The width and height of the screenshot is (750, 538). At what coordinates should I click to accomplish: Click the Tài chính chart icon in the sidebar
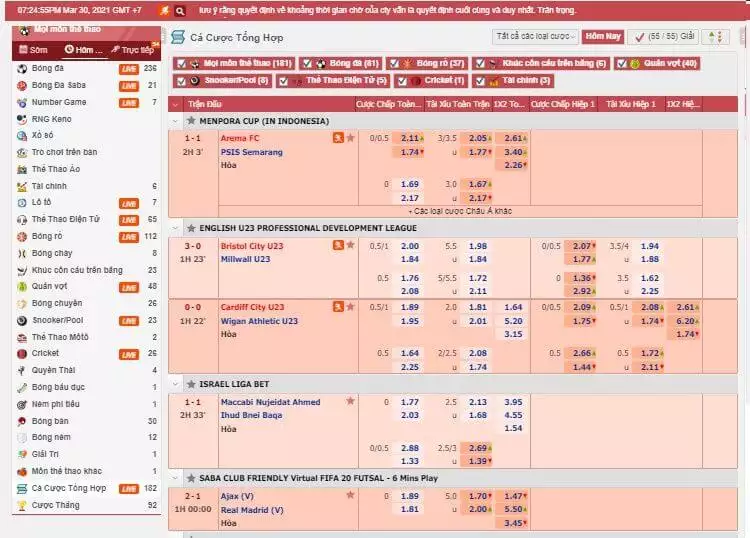pos(22,186)
